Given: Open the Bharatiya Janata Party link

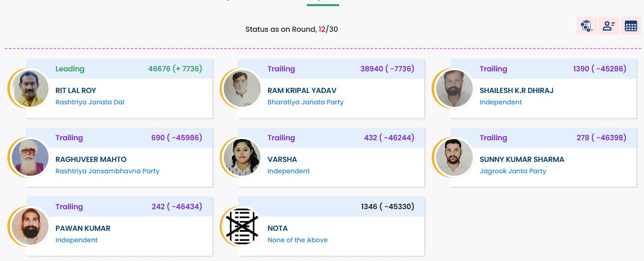Looking at the screenshot, I should click(305, 102).
